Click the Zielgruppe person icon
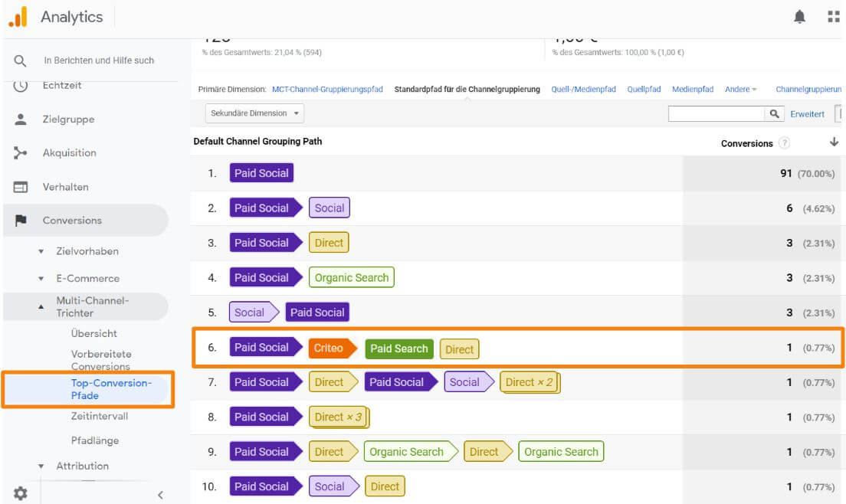Viewport: 846px width, 504px height. point(21,119)
